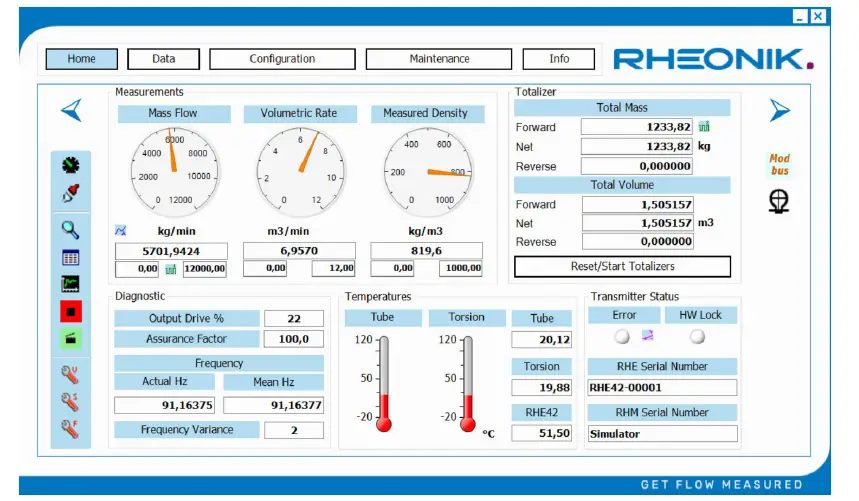Click the Frequency Variance value 2
Screen dimensions: 859x501
(x=294, y=430)
